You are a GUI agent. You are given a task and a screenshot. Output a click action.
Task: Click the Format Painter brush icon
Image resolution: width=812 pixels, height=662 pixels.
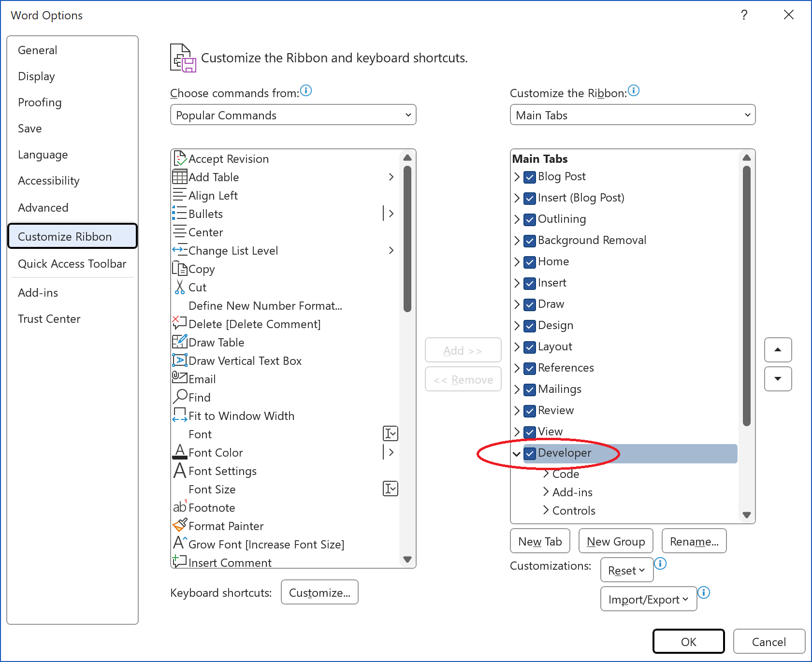point(180,525)
